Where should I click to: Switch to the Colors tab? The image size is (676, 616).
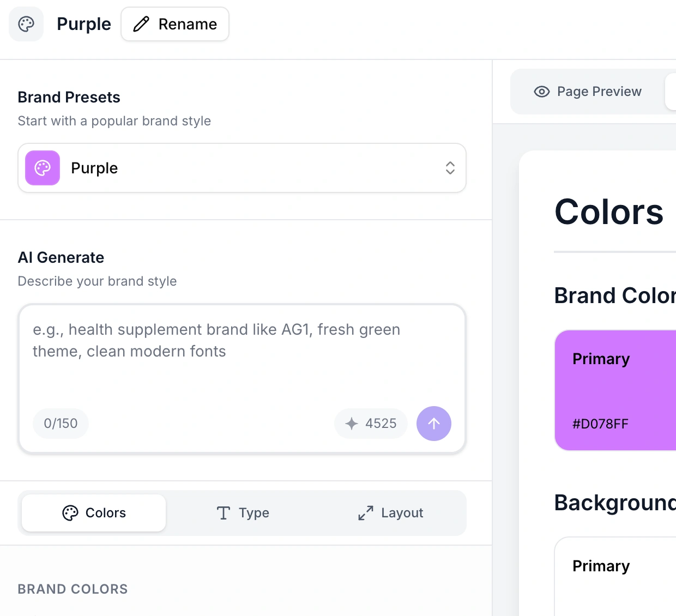(x=94, y=513)
